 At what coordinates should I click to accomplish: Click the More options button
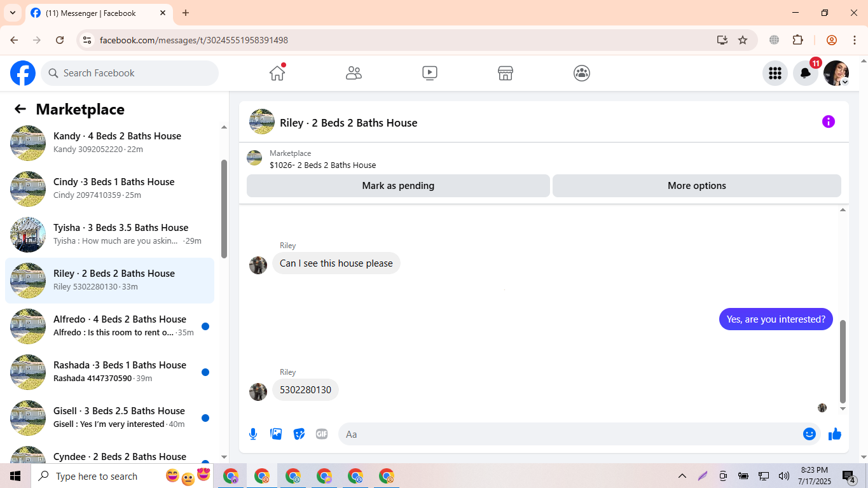click(697, 186)
